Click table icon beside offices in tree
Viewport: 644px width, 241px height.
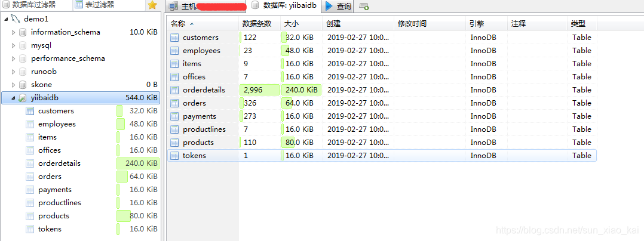pos(30,150)
